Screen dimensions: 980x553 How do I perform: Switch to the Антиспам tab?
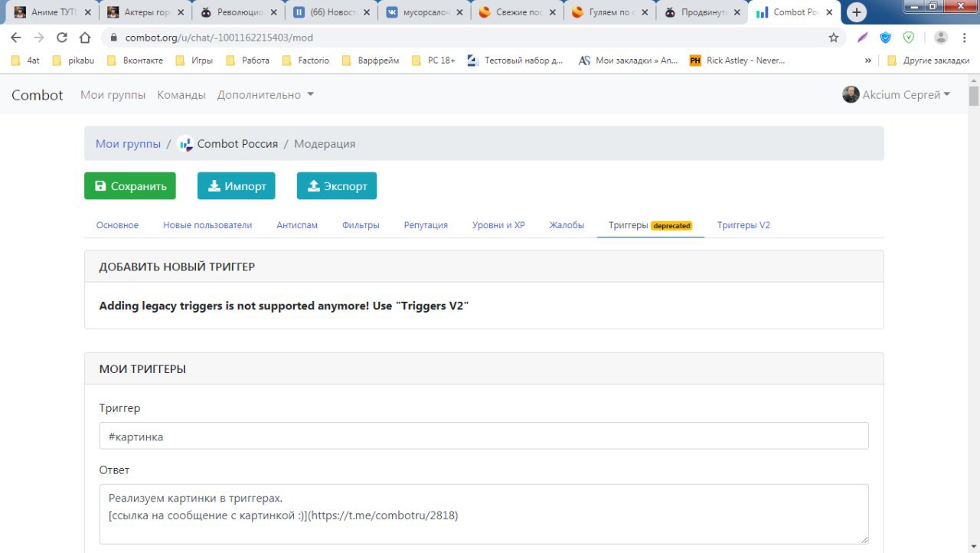pyautogui.click(x=297, y=225)
